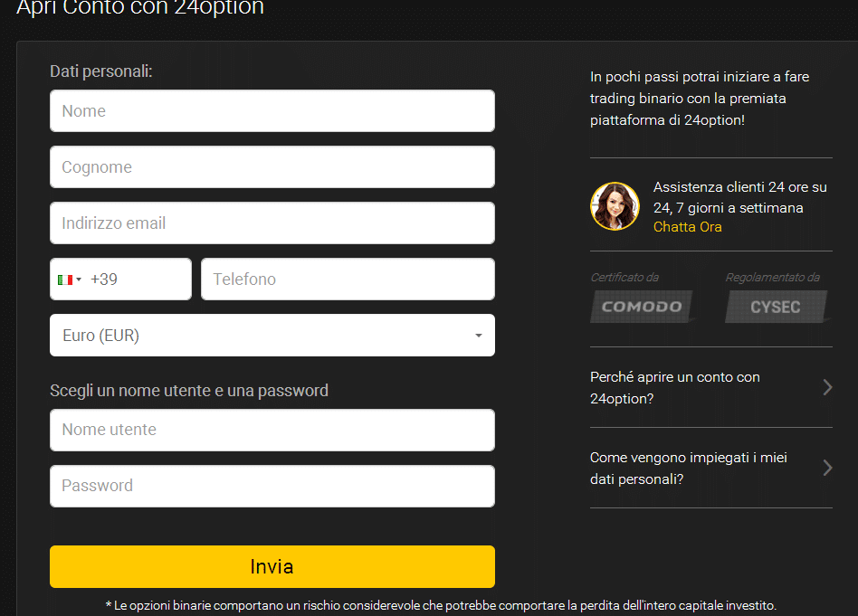Focus the Password field
Image resolution: width=858 pixels, height=616 pixels.
(x=272, y=487)
